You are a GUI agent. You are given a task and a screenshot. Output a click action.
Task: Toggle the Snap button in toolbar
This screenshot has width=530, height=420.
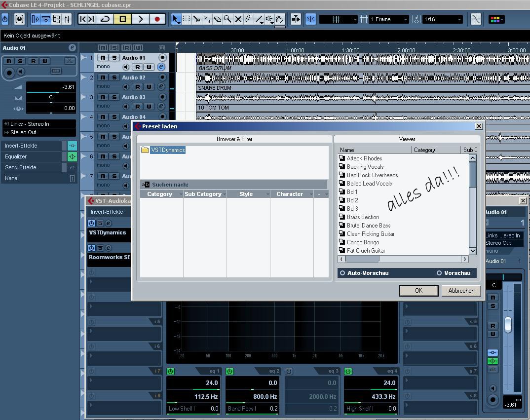(310, 19)
